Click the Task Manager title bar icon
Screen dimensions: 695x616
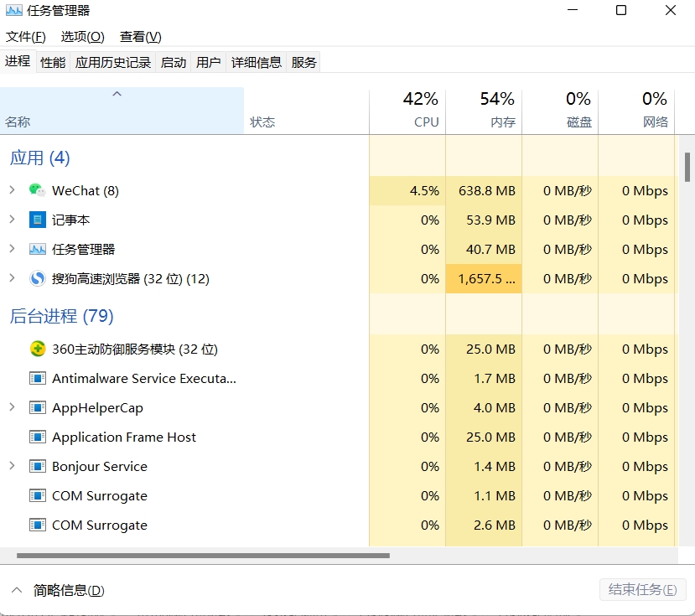coord(13,10)
